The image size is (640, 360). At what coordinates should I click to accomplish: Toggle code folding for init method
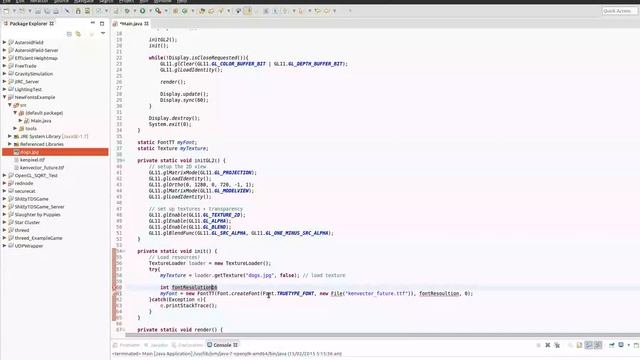click(124, 251)
